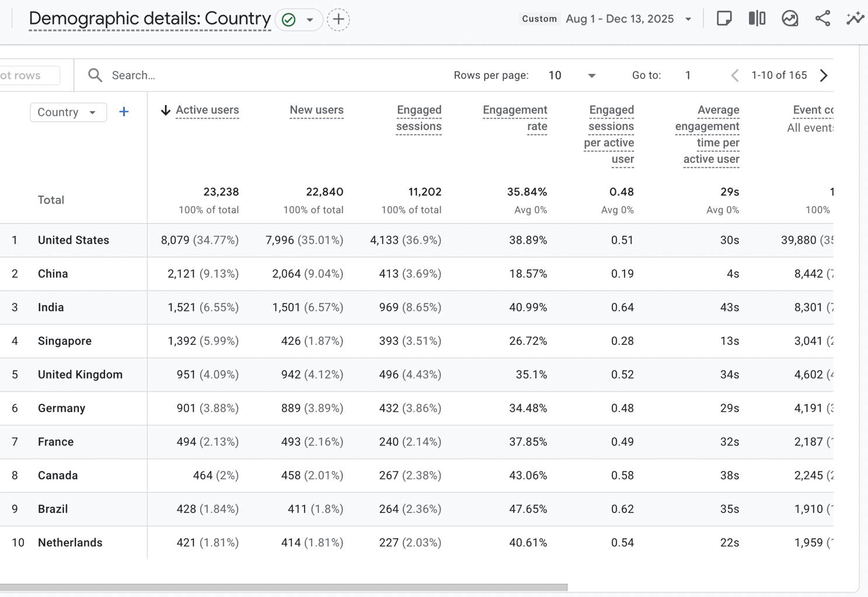This screenshot has width=868, height=597.
Task: Open the comparison editor icon
Action: point(757,18)
